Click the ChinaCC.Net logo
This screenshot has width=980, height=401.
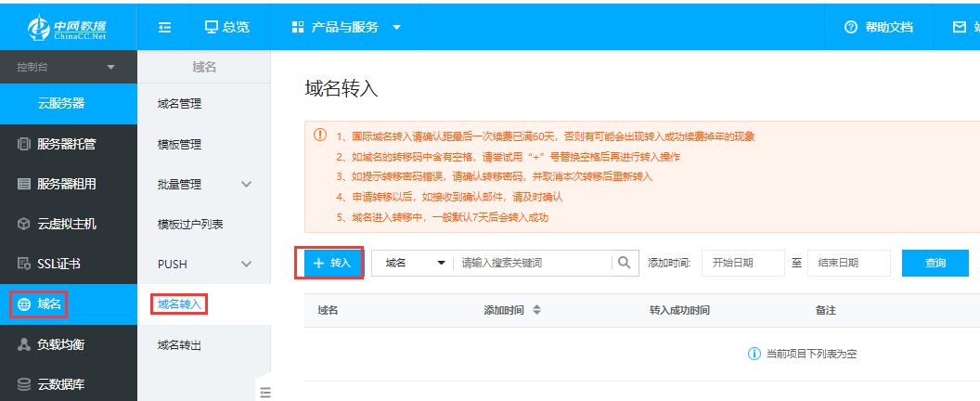68,27
